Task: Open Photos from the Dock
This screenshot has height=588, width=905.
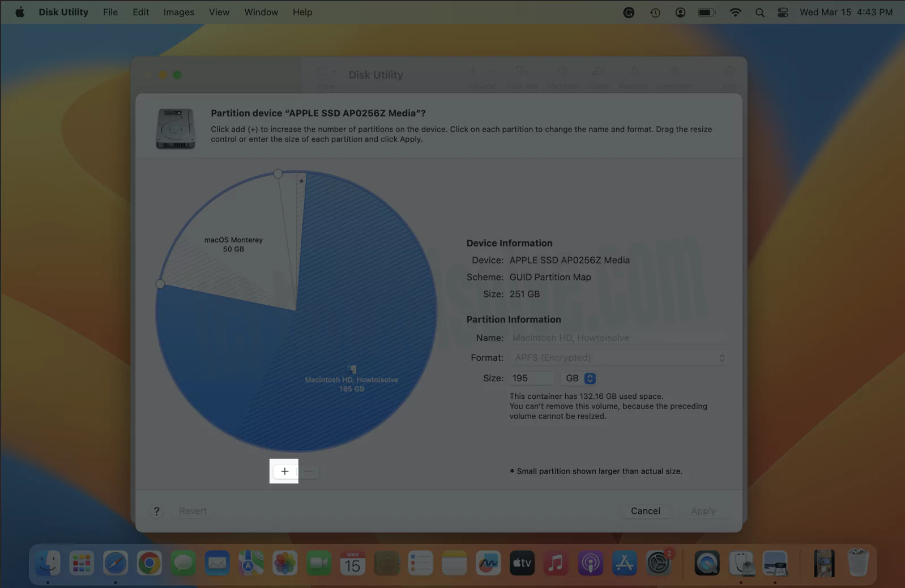Action: pyautogui.click(x=285, y=564)
